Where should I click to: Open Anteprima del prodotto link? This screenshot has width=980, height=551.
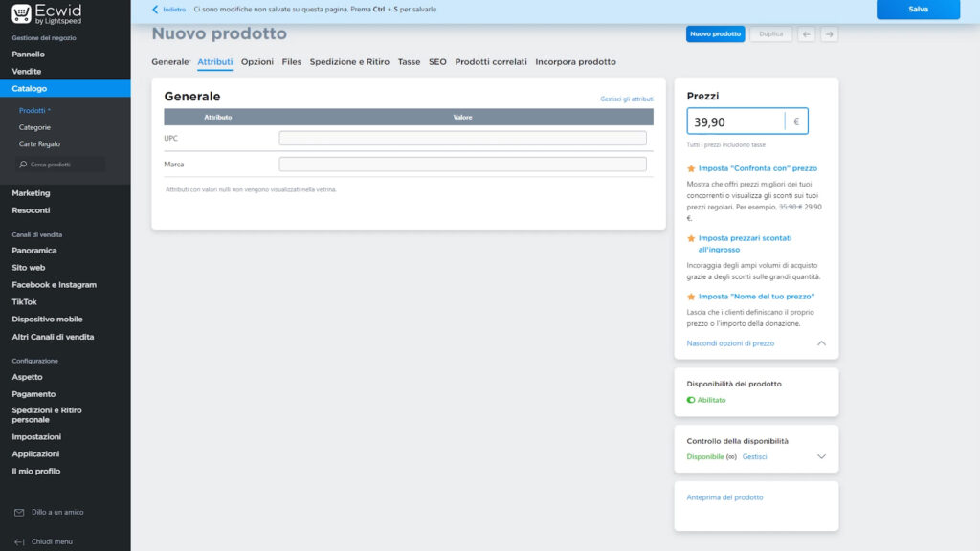click(x=724, y=497)
